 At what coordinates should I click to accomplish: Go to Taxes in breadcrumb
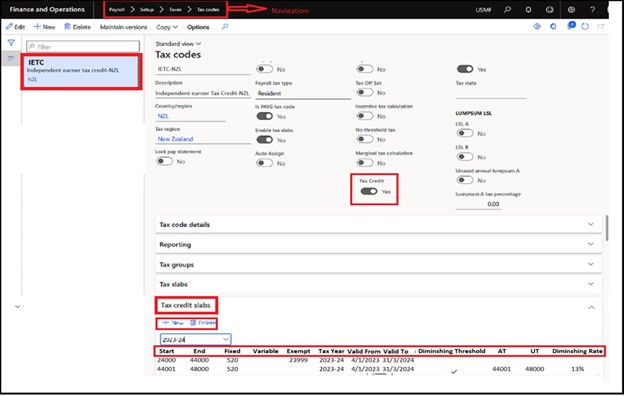tap(175, 9)
